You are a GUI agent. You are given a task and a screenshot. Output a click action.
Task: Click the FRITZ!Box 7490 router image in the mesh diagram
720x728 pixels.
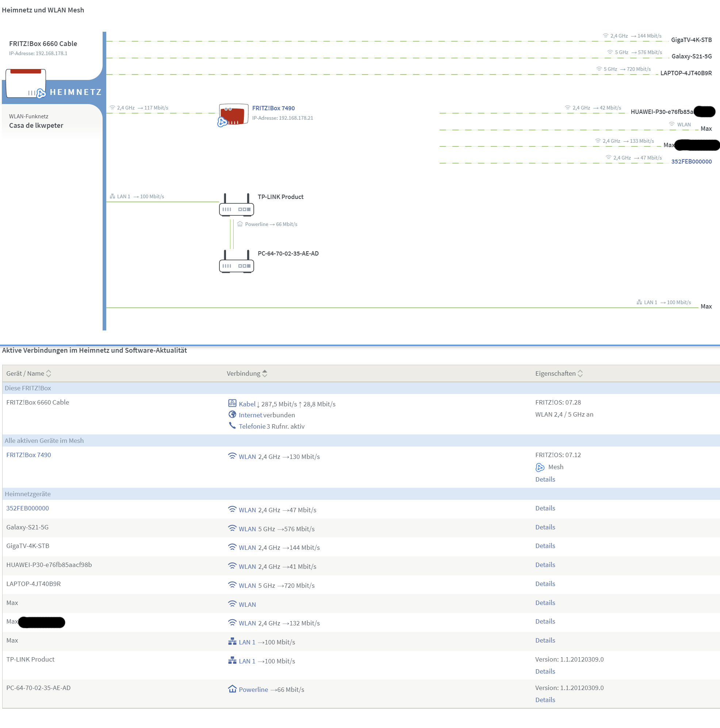pos(233,115)
